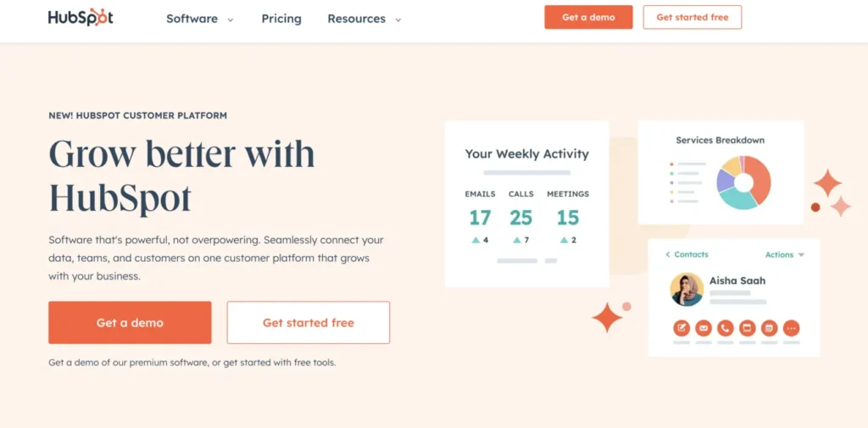Click the phone call icon on contact card

[726, 328]
